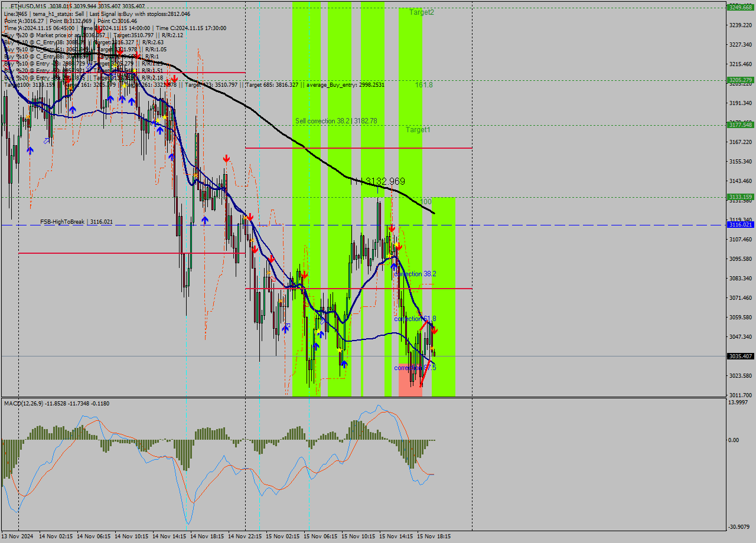Viewport: 756px width, 543px height.
Task: Click the 3107.460 price axis value
Action: pos(741,239)
